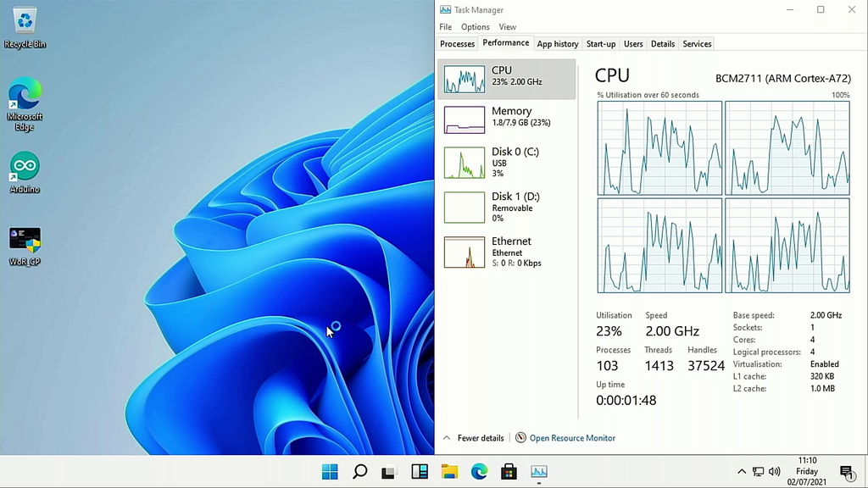This screenshot has width=868, height=488.
Task: Select Disk 0 (C:) in the sidebar
Action: pyautogui.click(x=506, y=163)
